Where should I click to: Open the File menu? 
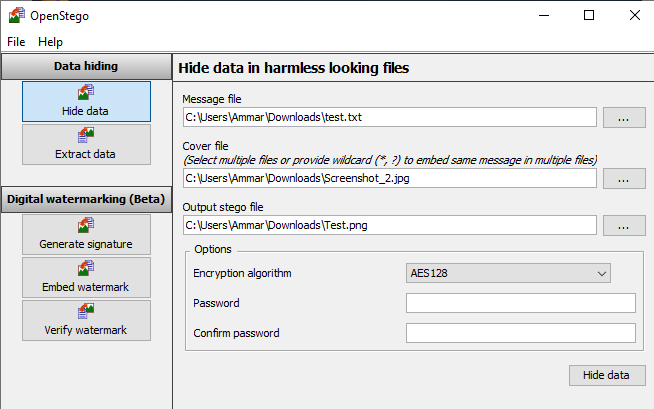point(16,42)
